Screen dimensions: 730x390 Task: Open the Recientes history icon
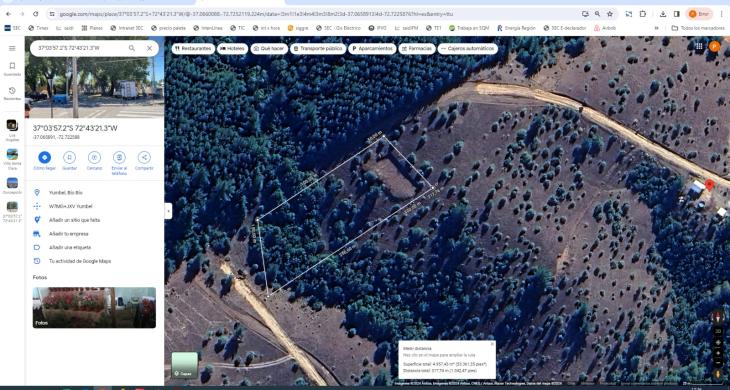coord(12,93)
